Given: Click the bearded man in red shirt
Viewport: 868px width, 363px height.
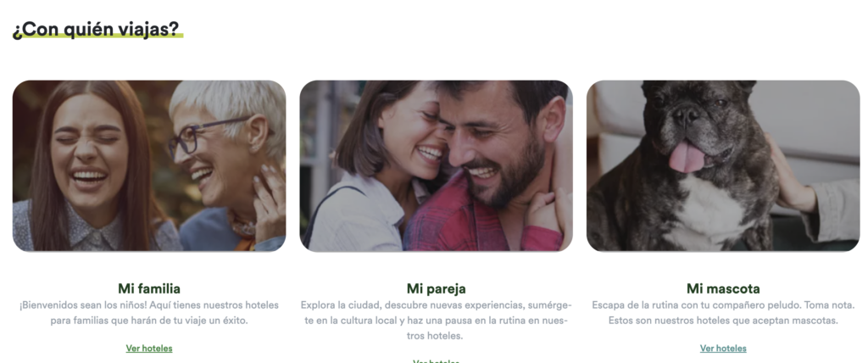Looking at the screenshot, I should [492, 166].
